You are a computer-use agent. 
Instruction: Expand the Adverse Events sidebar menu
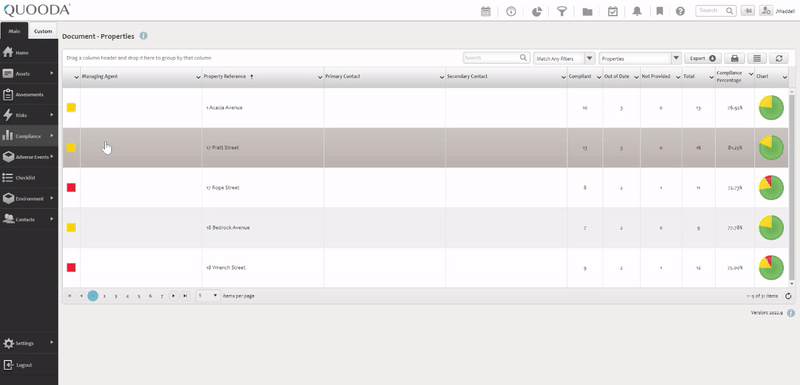pos(29,157)
